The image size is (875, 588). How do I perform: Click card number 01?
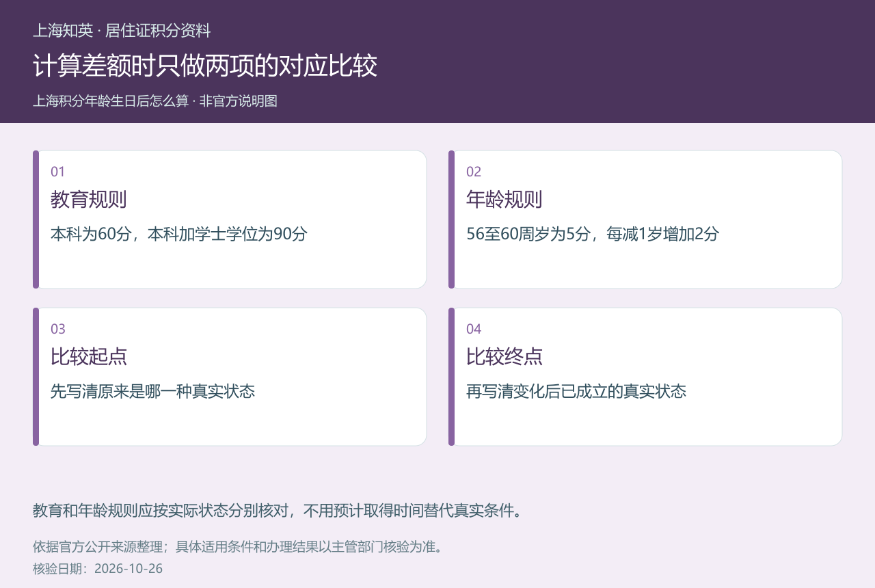(x=57, y=172)
